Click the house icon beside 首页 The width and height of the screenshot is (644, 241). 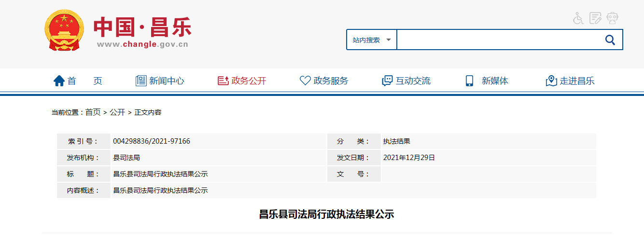coord(59,81)
